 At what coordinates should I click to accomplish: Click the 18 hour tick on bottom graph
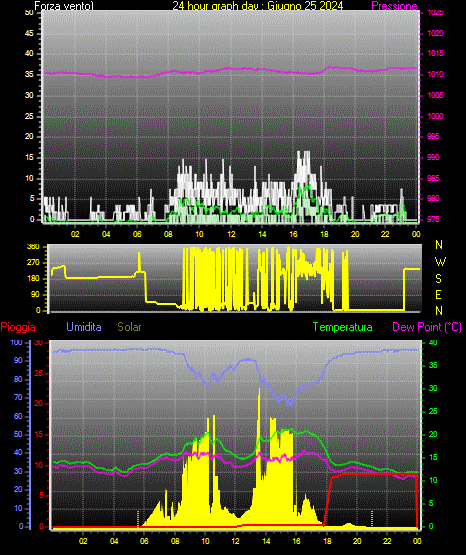pos(327,541)
